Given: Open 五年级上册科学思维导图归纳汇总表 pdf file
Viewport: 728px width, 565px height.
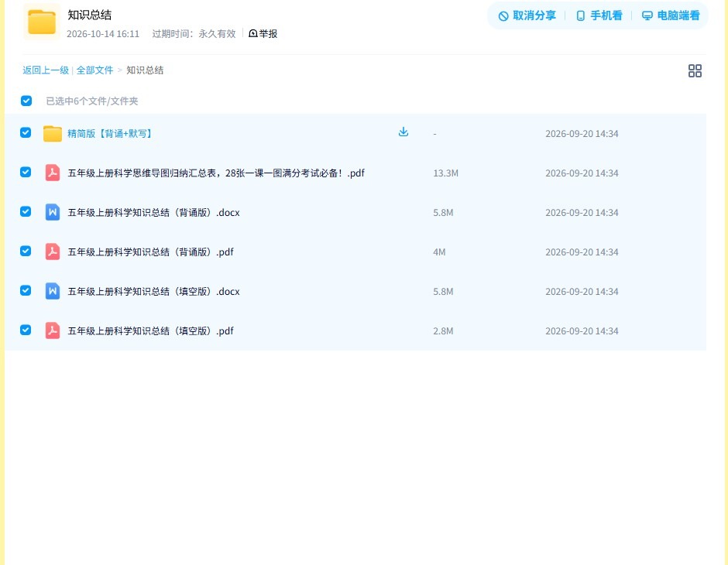Looking at the screenshot, I should click(216, 173).
